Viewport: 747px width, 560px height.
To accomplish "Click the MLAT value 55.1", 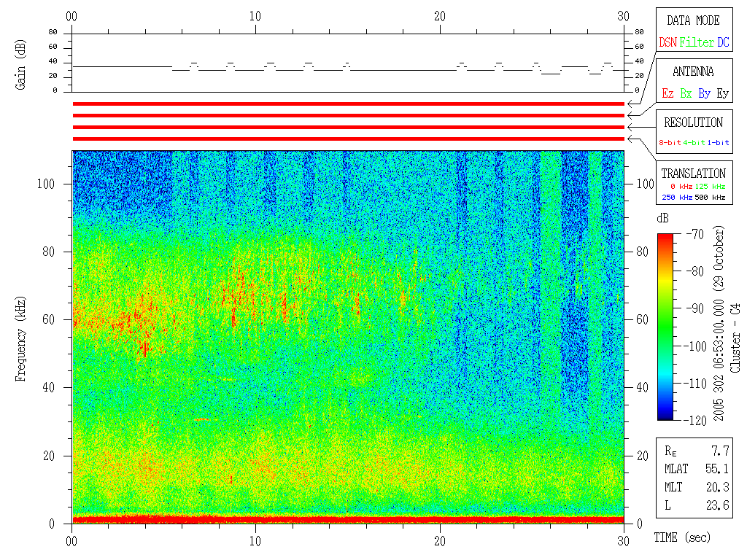I will point(718,469).
